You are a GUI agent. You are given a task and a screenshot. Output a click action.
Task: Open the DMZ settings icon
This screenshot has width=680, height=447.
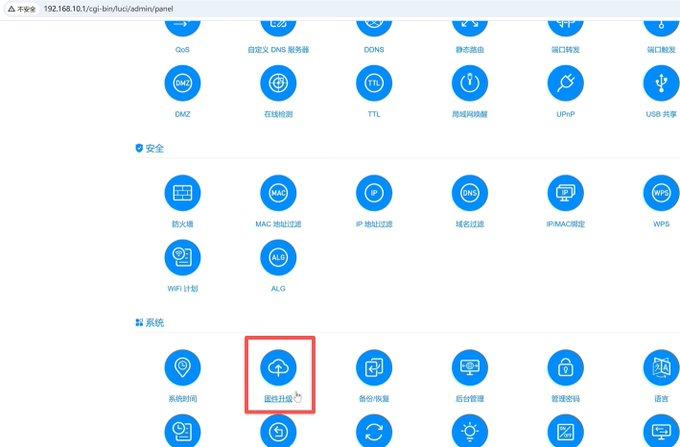tap(182, 83)
